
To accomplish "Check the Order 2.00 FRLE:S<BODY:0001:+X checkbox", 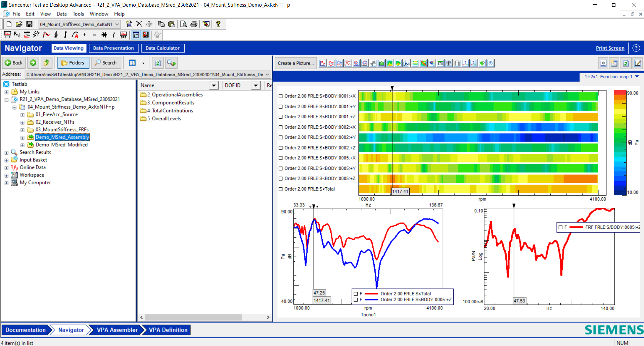I will 281,96.
